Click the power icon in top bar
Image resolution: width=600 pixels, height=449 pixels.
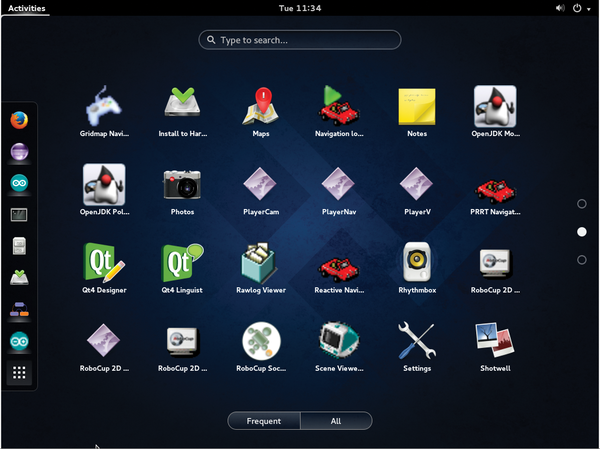(x=577, y=8)
